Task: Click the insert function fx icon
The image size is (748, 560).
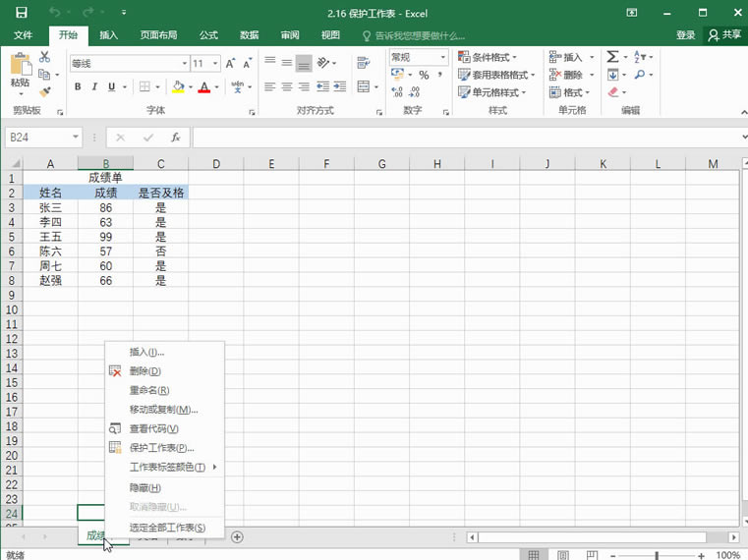Action: [176, 138]
